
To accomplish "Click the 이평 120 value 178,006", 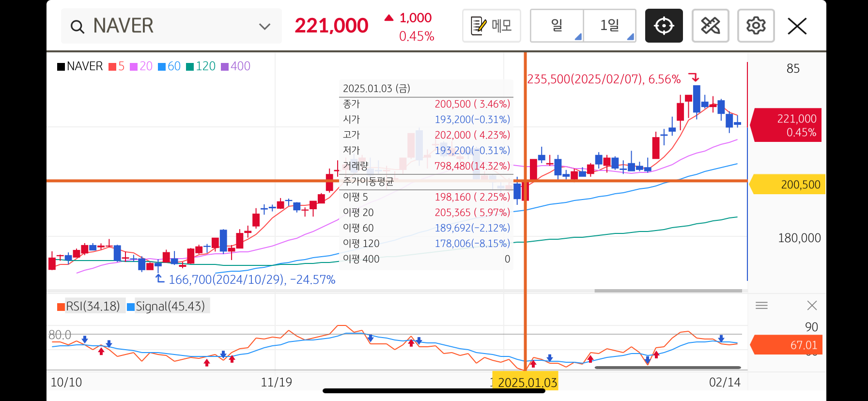I will (472, 244).
